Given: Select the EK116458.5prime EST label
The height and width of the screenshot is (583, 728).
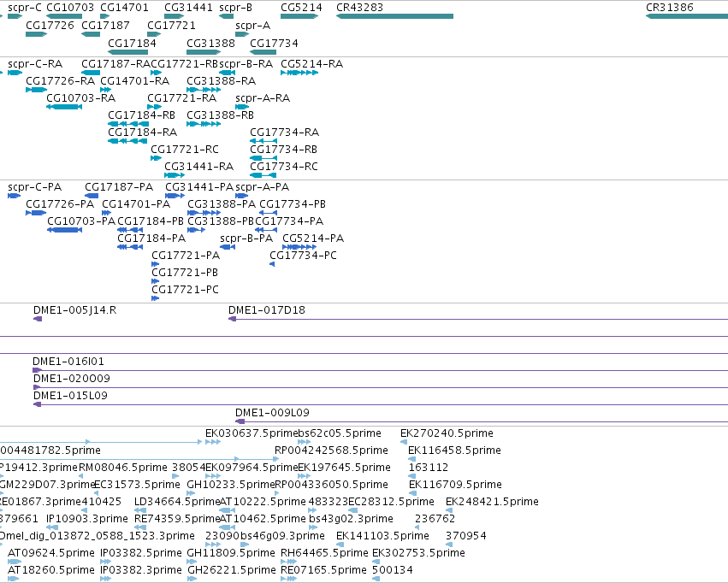Looking at the screenshot, I should [454, 450].
